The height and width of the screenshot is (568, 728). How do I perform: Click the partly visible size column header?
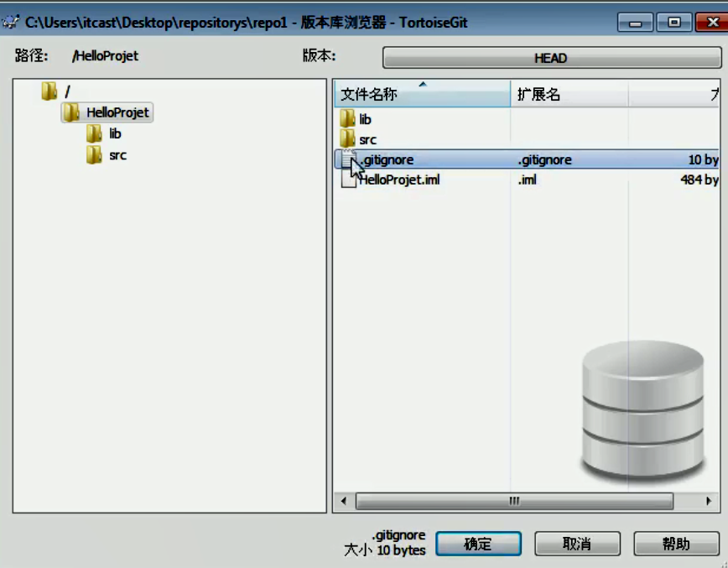(x=673, y=94)
